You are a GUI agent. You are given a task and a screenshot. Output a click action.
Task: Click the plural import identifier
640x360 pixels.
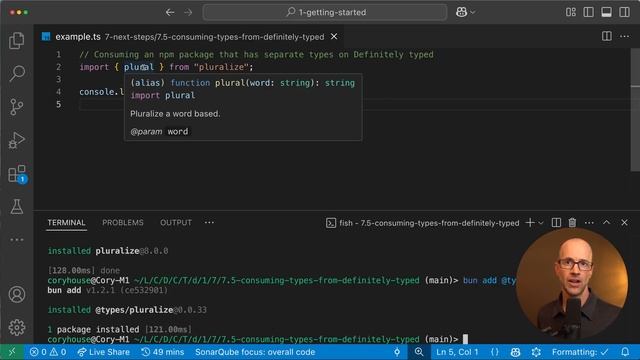(138, 67)
